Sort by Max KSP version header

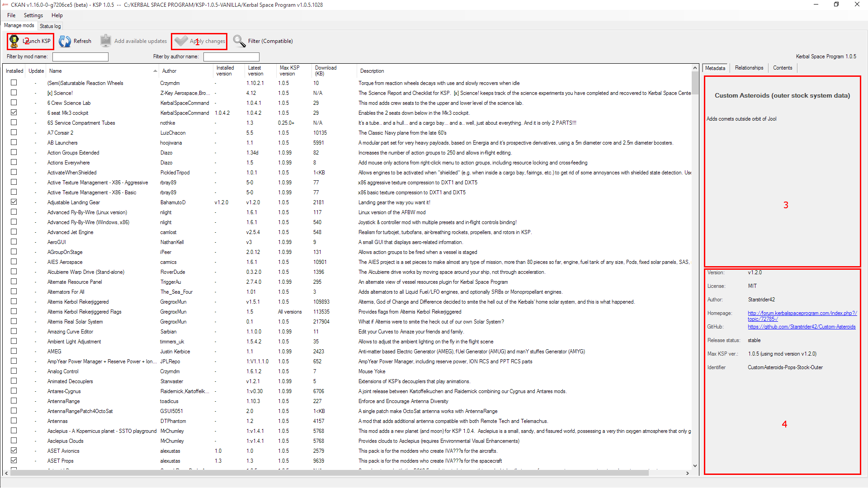click(294, 71)
